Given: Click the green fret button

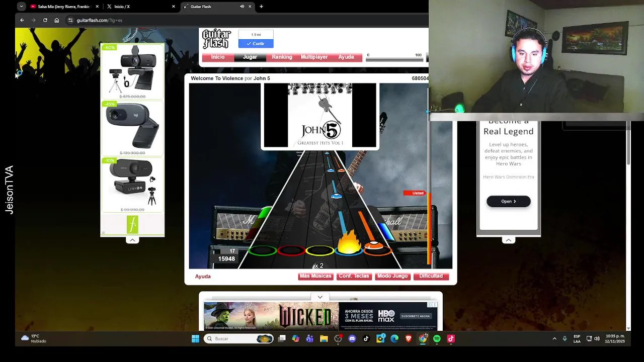Looking at the screenshot, I should [x=262, y=250].
